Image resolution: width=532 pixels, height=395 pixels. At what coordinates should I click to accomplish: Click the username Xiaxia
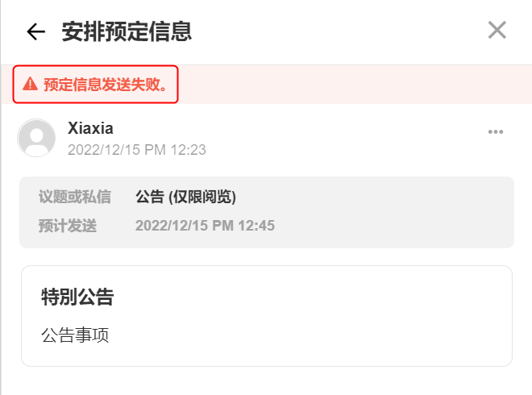click(x=90, y=128)
